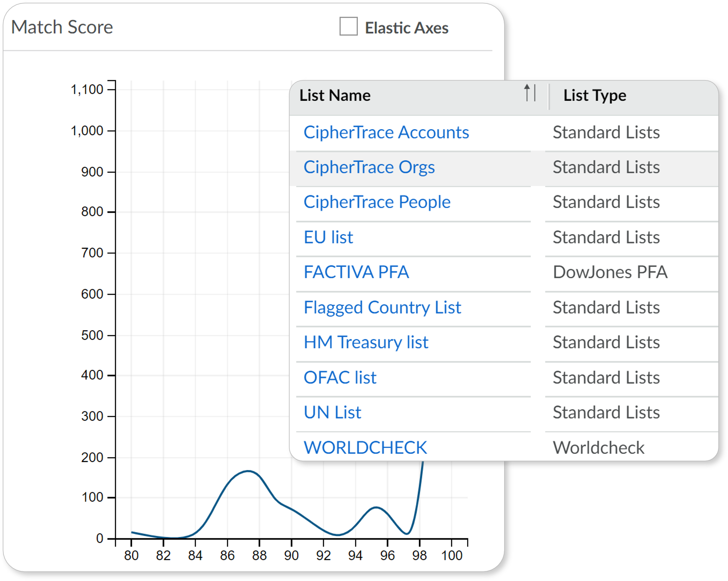Select Standard Lists cell in HM Treasury row

click(x=606, y=342)
